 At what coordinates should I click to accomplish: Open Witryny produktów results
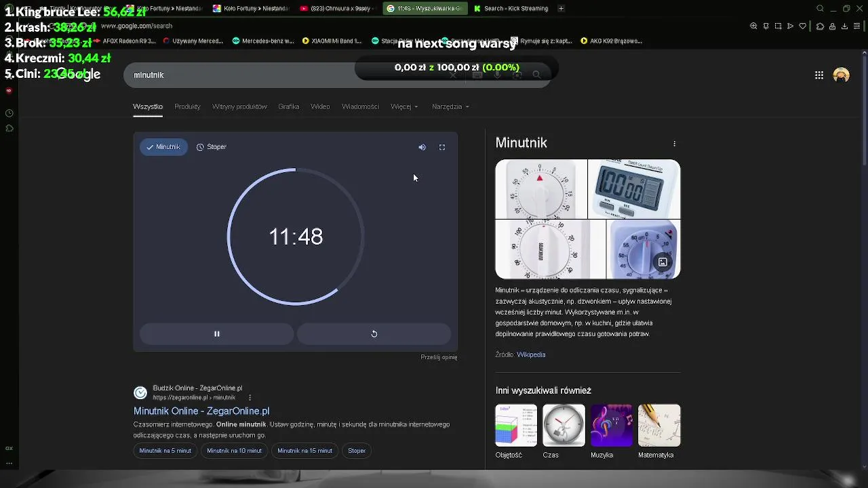(x=239, y=106)
